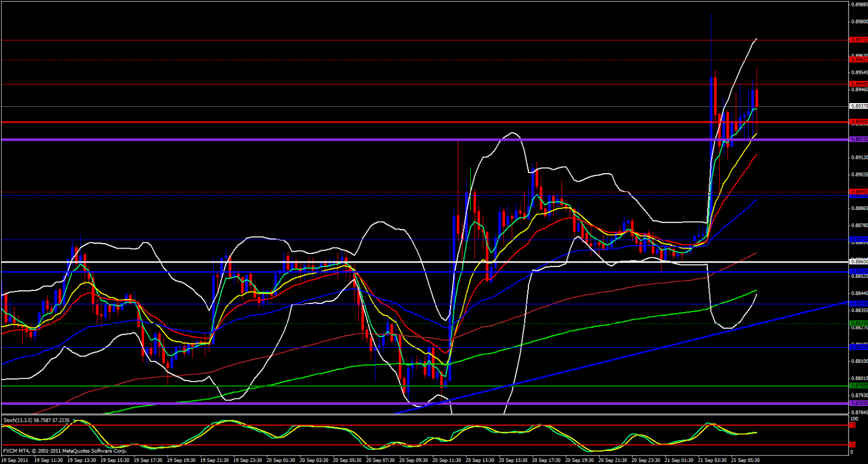This screenshot has width=868, height=464.
Task: Select the 0.89300 thick red level tag
Action: pyautogui.click(x=858, y=122)
